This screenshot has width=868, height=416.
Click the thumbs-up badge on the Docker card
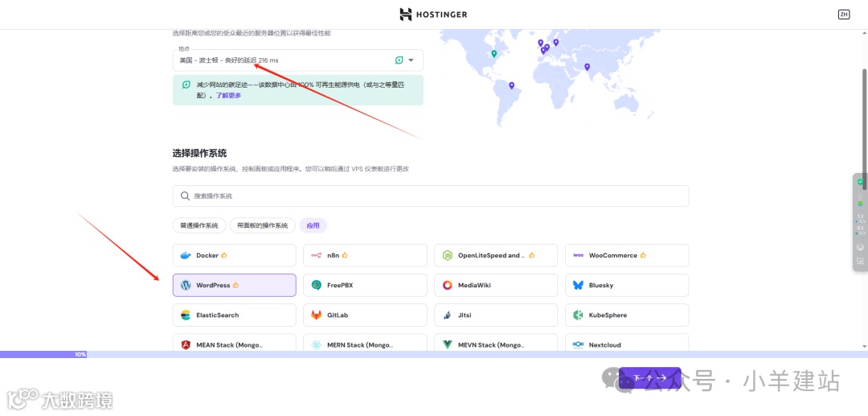(x=224, y=255)
